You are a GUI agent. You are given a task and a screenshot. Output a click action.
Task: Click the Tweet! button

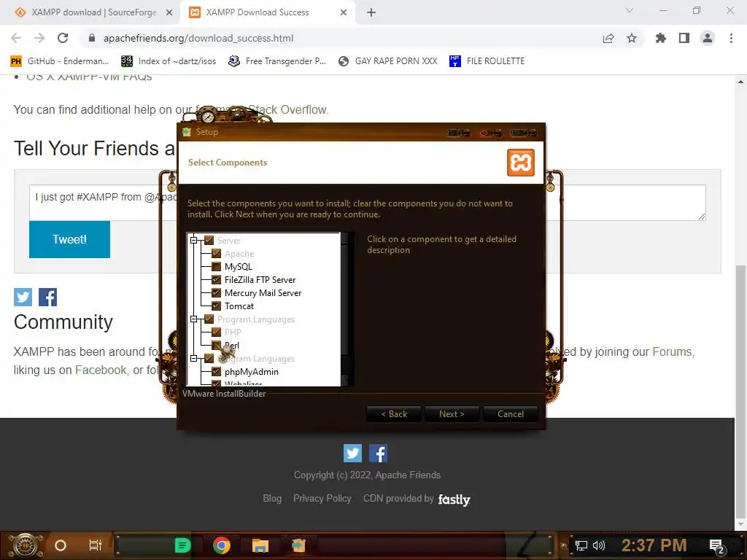(x=69, y=239)
